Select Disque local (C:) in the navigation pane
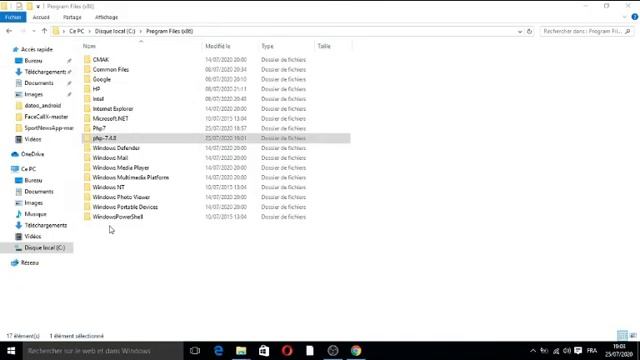Screen dimensions: 640x360 (x=44, y=248)
